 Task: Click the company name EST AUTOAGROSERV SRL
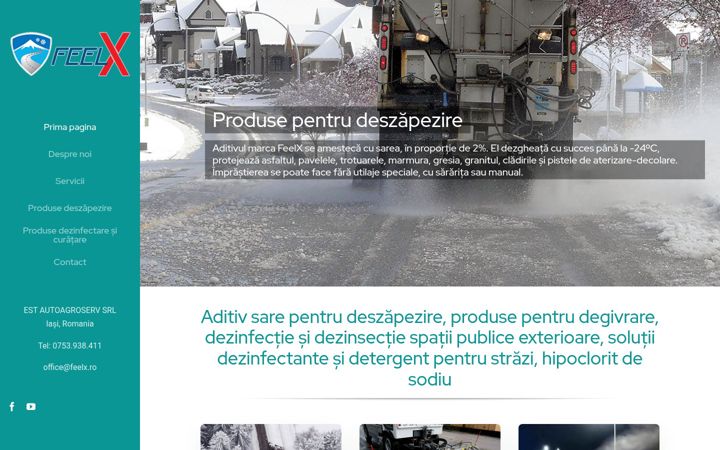pyautogui.click(x=70, y=310)
